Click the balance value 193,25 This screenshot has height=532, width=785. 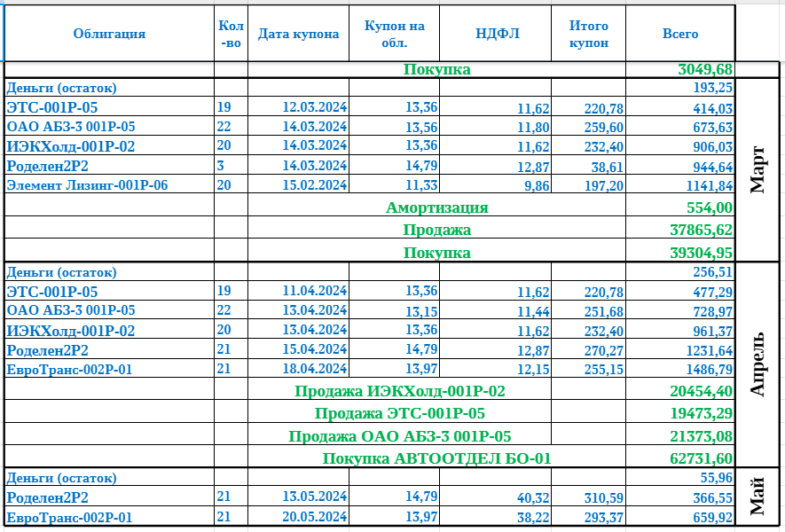coord(712,88)
